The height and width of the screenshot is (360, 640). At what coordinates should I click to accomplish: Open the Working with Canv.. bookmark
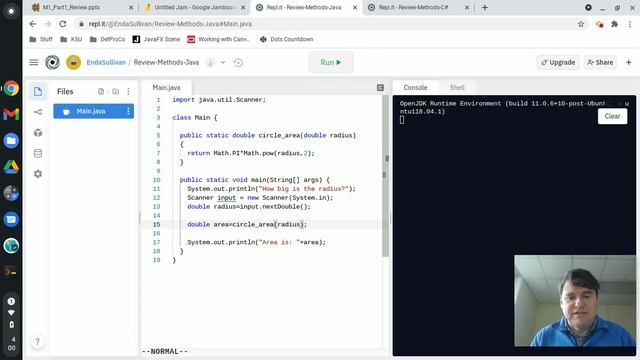click(219, 39)
